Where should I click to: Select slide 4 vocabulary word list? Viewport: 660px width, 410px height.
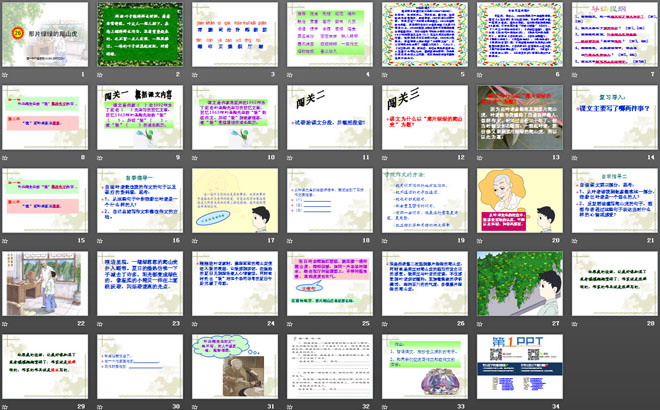(327, 34)
